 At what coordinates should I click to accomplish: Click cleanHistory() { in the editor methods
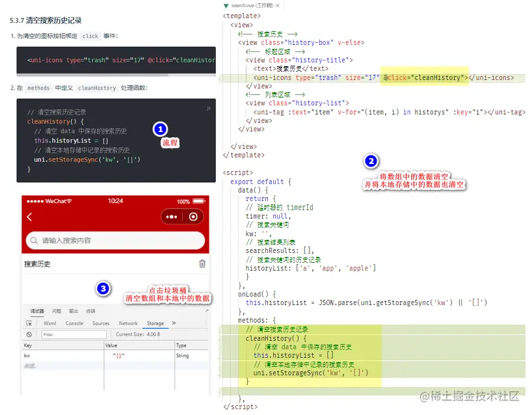pyautogui.click(x=276, y=338)
